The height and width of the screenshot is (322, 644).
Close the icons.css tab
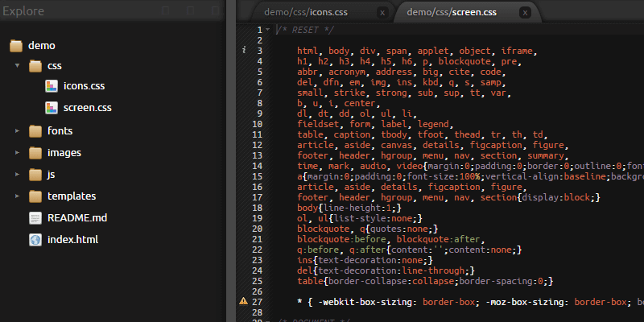pos(381,13)
